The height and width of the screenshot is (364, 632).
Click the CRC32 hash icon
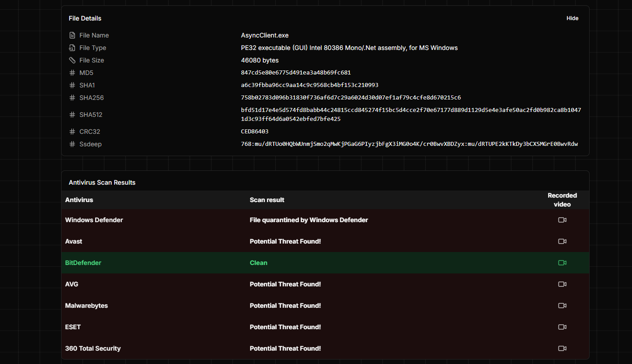[x=72, y=132]
